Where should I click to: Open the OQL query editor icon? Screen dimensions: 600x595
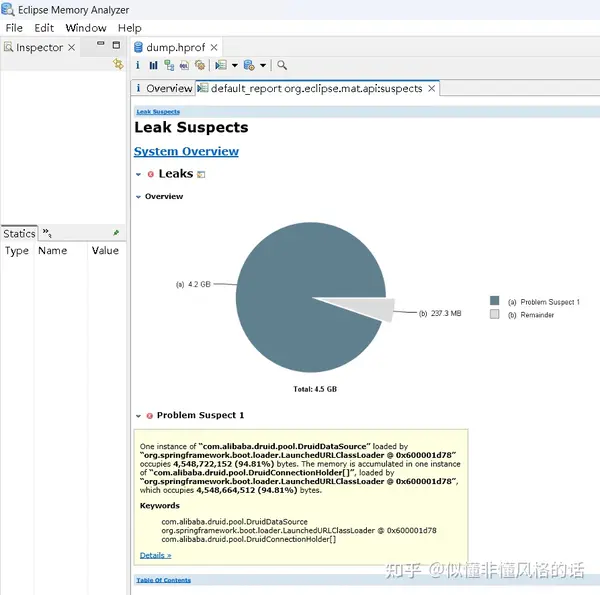184,65
